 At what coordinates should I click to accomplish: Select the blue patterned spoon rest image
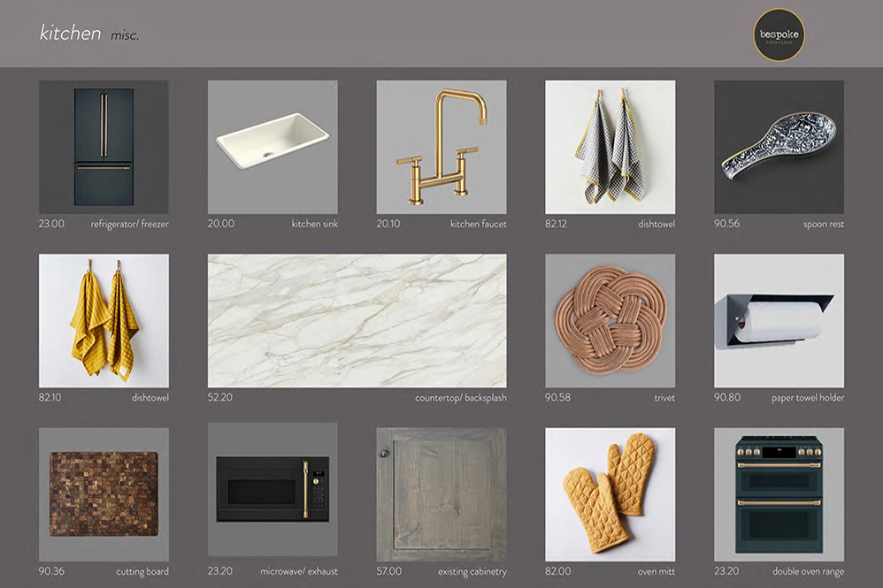point(779,147)
